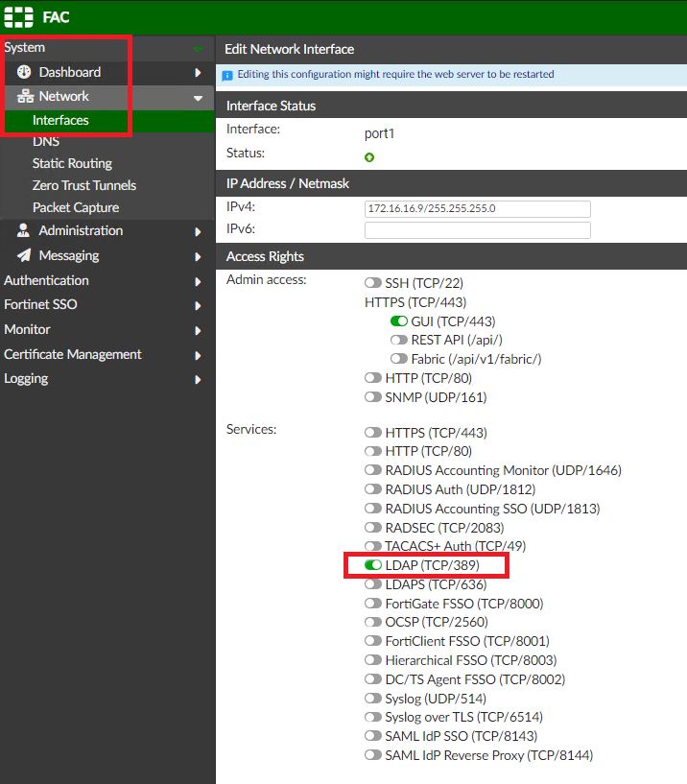The image size is (687, 784).
Task: Enable SSH (TCP/22) admin access
Action: coord(373,283)
